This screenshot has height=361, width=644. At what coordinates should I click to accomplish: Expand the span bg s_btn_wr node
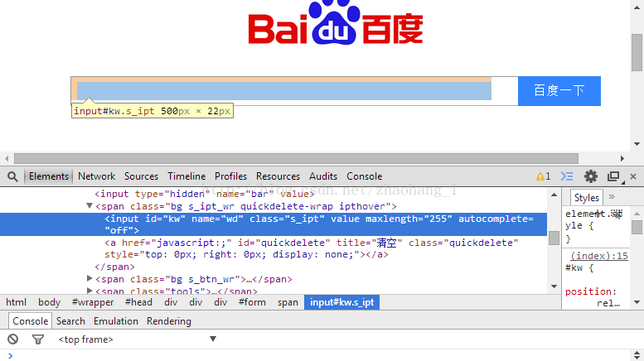90,278
